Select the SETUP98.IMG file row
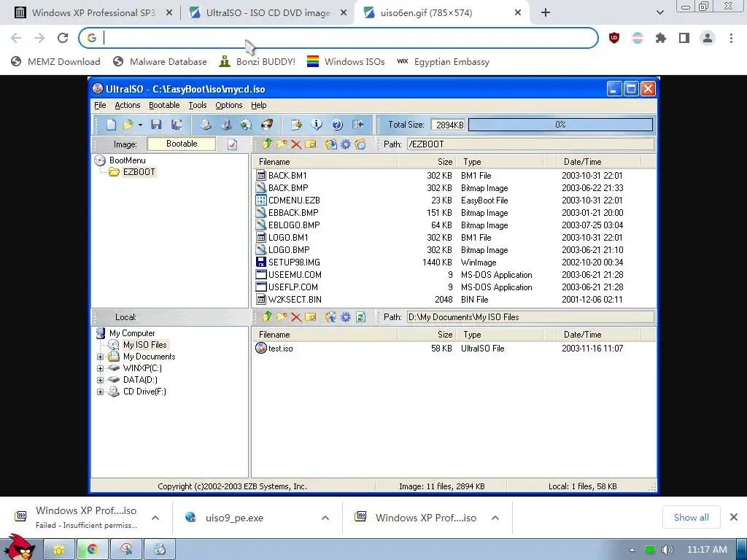This screenshot has width=747, height=560. coord(454,262)
